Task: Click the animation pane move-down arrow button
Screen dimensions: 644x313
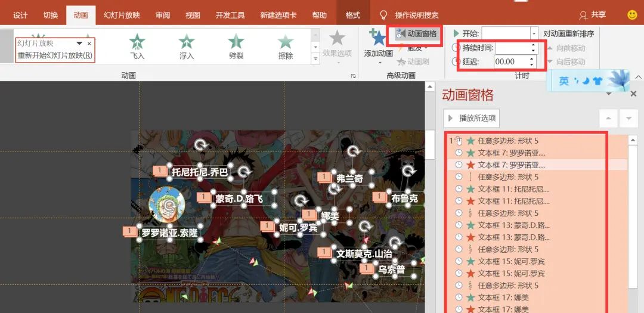Action: 628,118
